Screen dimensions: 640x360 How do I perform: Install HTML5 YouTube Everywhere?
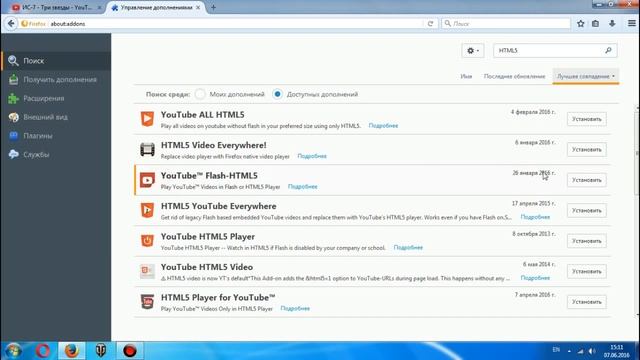[x=587, y=211]
